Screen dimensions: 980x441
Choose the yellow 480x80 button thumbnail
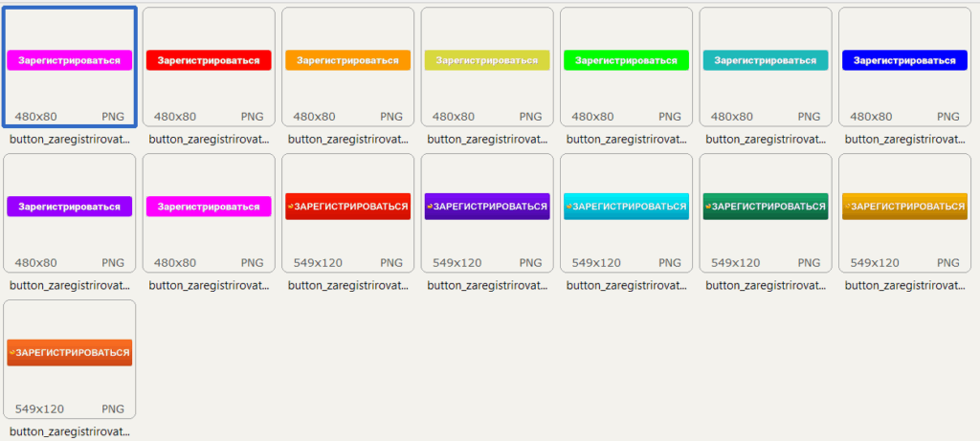pyautogui.click(x=487, y=60)
